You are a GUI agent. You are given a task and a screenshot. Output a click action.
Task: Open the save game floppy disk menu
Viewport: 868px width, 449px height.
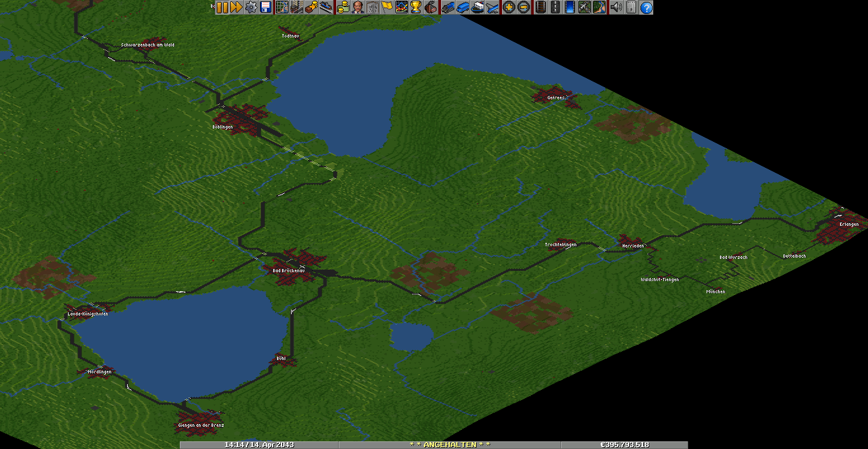266,8
